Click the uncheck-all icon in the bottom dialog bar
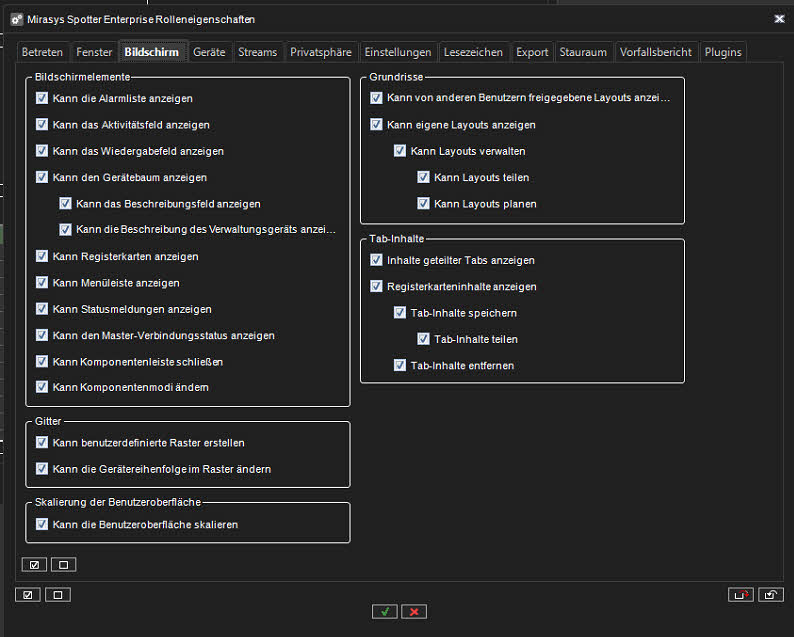This screenshot has height=637, width=794. [57, 595]
